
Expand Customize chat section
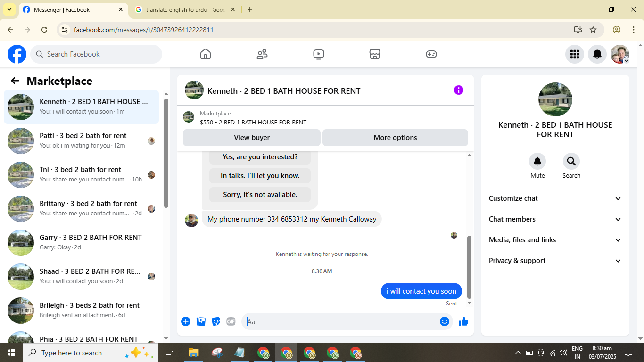pyautogui.click(x=555, y=198)
